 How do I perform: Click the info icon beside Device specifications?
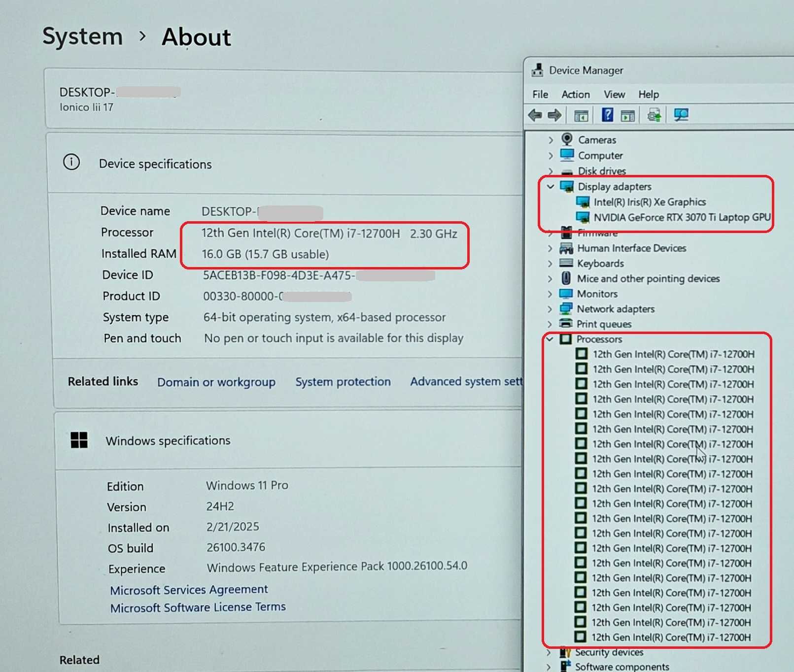[71, 162]
